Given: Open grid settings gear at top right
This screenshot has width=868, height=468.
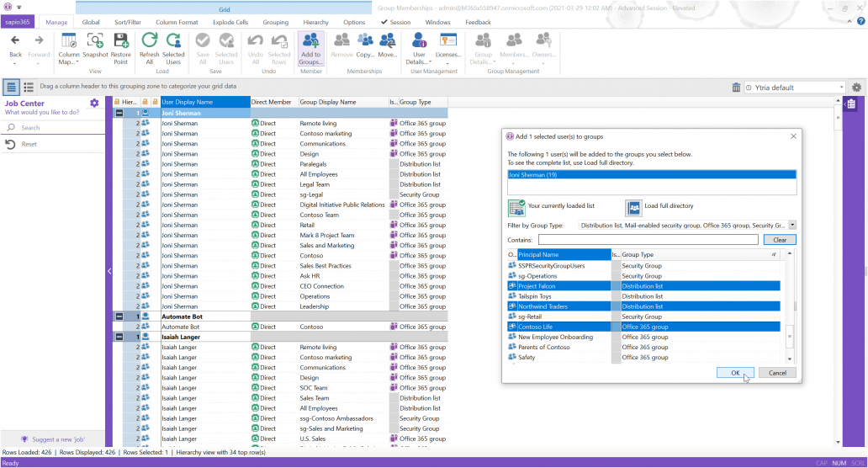Looking at the screenshot, I should [x=856, y=88].
